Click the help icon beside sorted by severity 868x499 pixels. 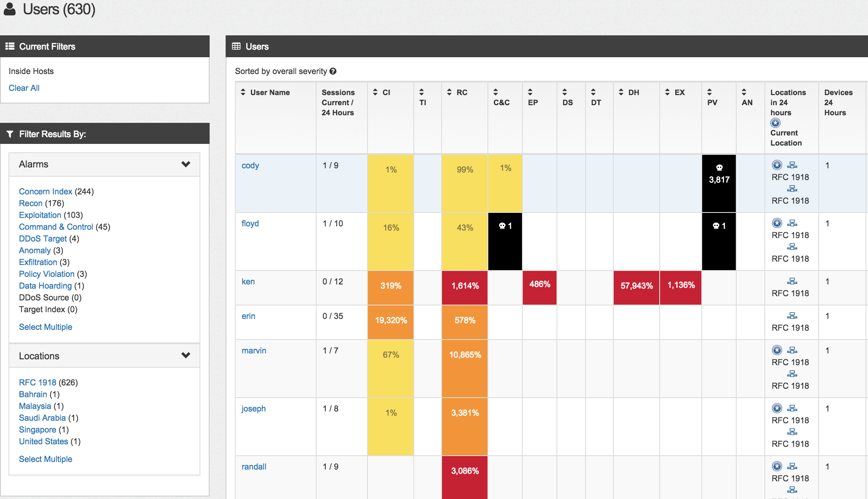pyautogui.click(x=333, y=72)
